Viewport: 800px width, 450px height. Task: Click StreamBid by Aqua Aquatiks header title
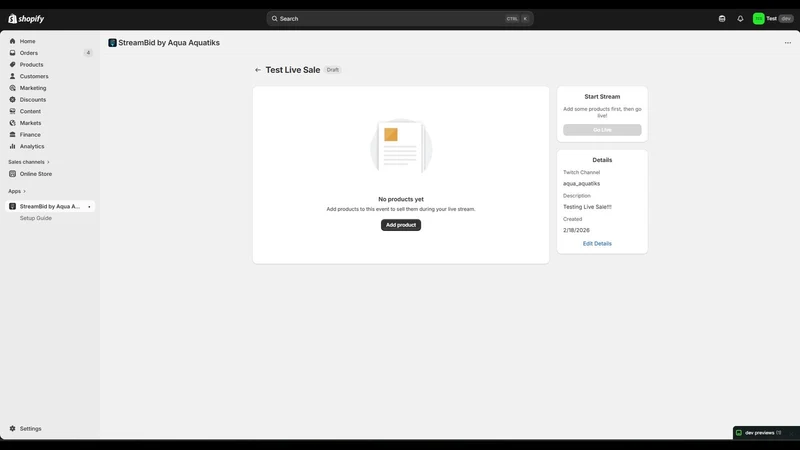tap(169, 43)
